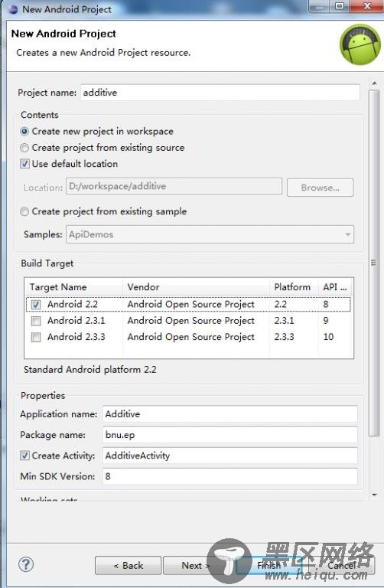Click scrollbar up arrow
Screen dimensions: 384x588
(374, 83)
